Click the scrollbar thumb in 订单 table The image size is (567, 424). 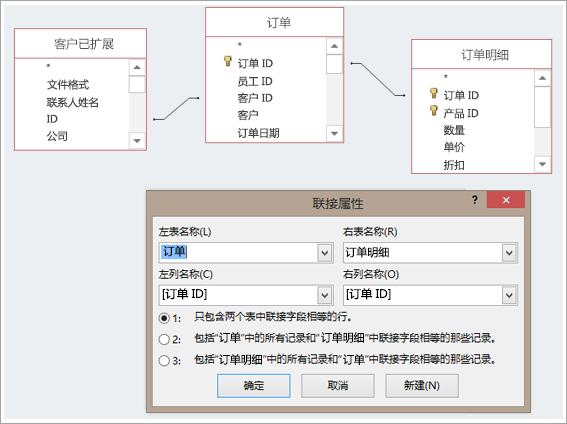[x=334, y=64]
